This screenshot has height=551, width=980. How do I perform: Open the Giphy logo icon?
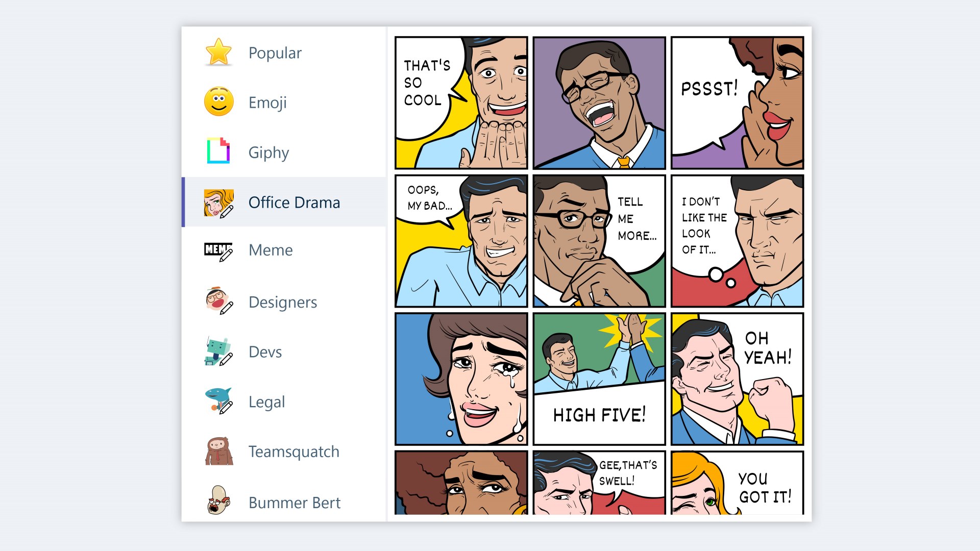coord(218,151)
